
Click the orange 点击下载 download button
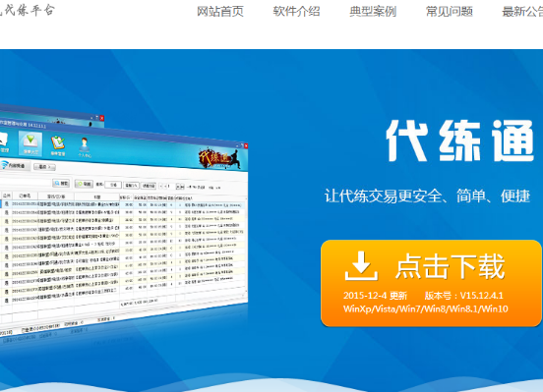(x=431, y=283)
